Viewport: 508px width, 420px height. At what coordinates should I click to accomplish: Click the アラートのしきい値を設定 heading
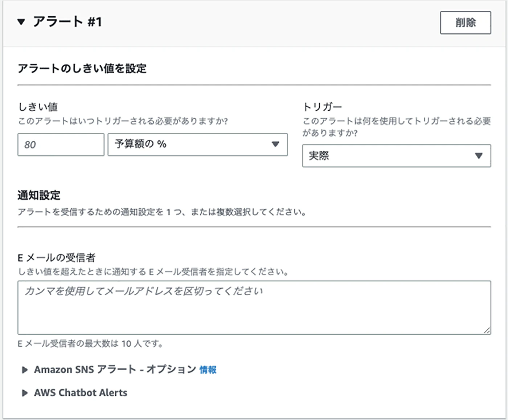(82, 68)
